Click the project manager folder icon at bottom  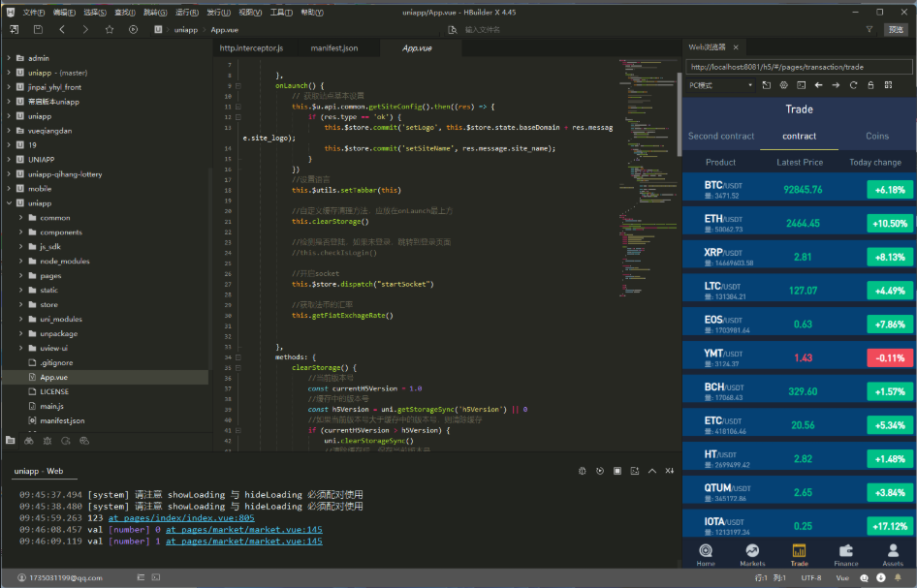pyautogui.click(x=11, y=441)
